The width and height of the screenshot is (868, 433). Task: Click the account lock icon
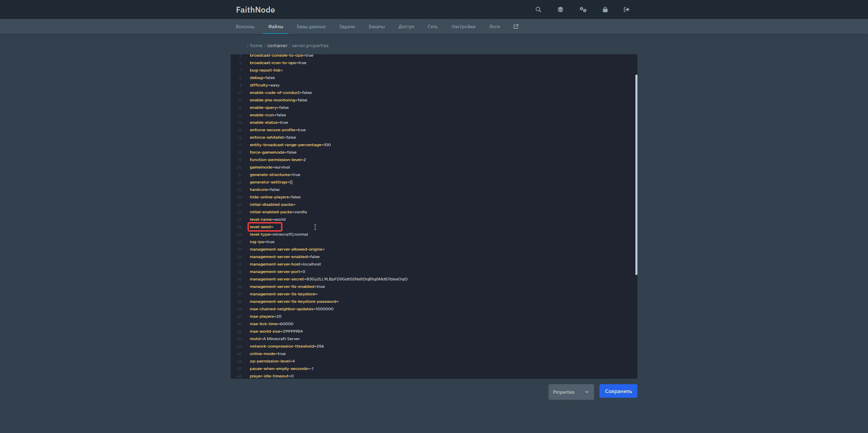(605, 9)
